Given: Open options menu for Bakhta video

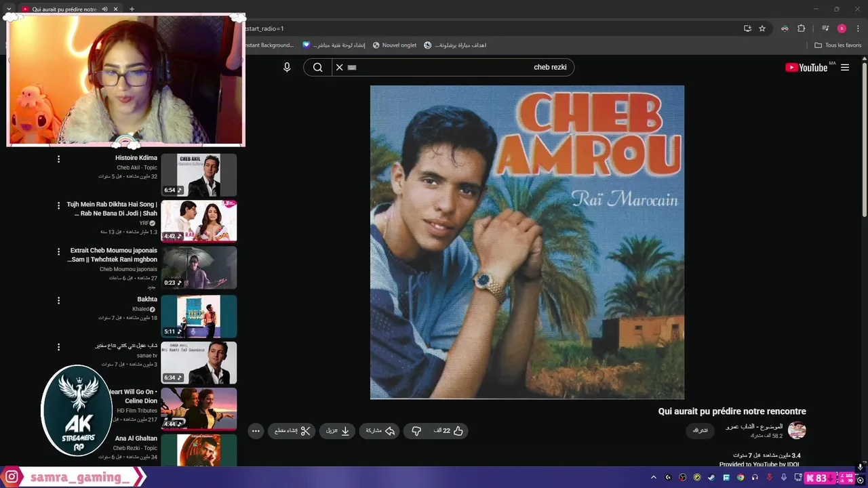Looking at the screenshot, I should pyautogui.click(x=58, y=300).
